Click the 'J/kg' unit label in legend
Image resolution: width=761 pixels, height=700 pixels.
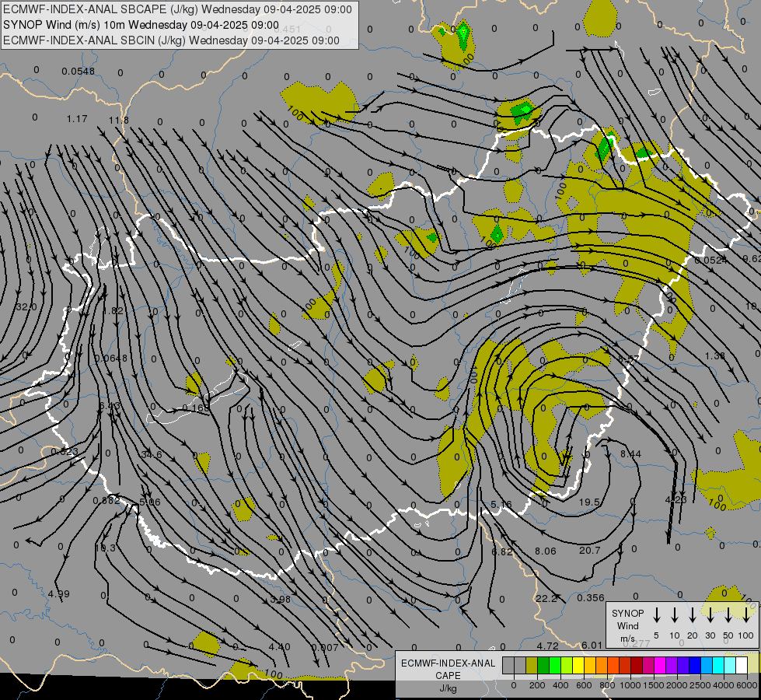coord(448,688)
